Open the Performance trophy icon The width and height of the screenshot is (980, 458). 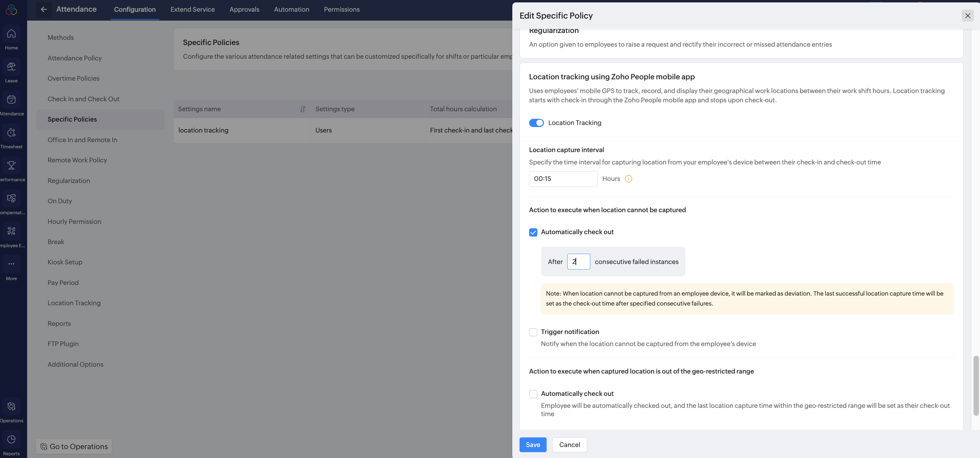click(x=11, y=165)
